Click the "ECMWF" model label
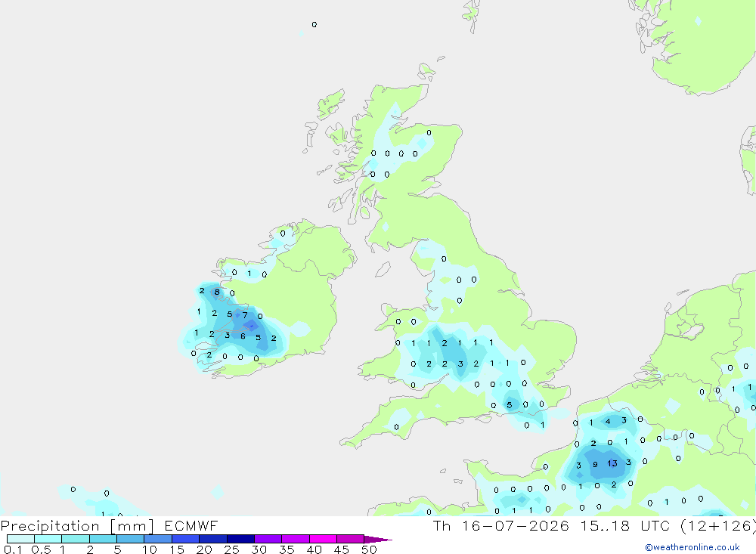This screenshot has width=756, height=554. [191, 526]
